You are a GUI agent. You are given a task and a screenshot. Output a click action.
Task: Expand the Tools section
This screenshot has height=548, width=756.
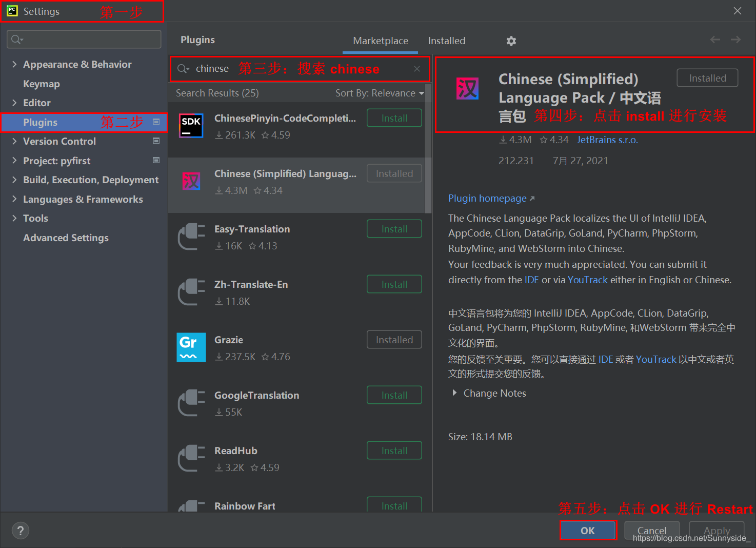(x=14, y=218)
